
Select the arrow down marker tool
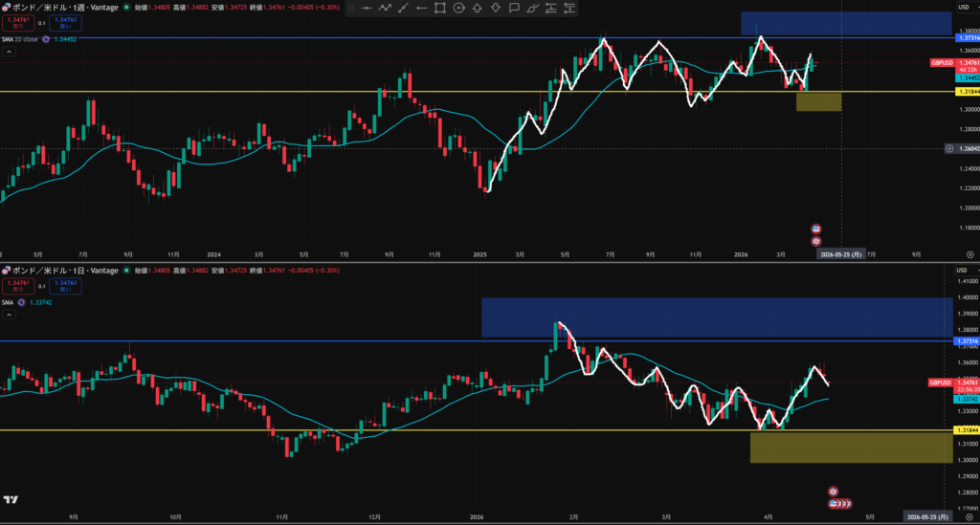coord(495,8)
